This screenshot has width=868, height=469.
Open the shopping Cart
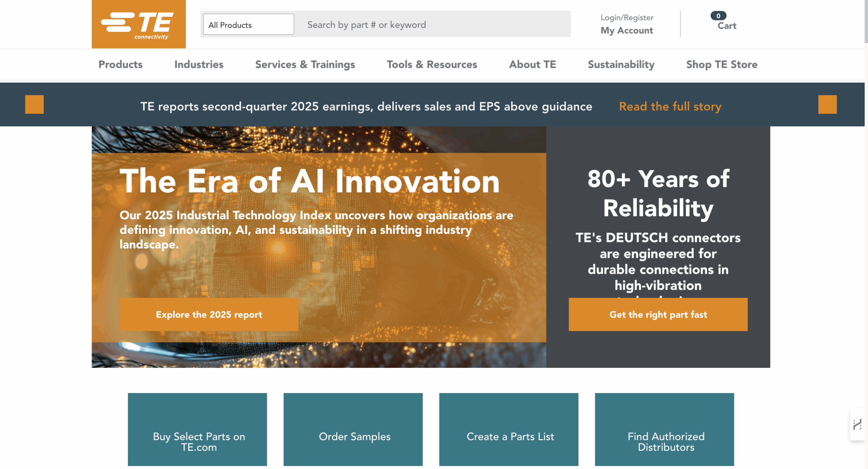[x=727, y=26]
